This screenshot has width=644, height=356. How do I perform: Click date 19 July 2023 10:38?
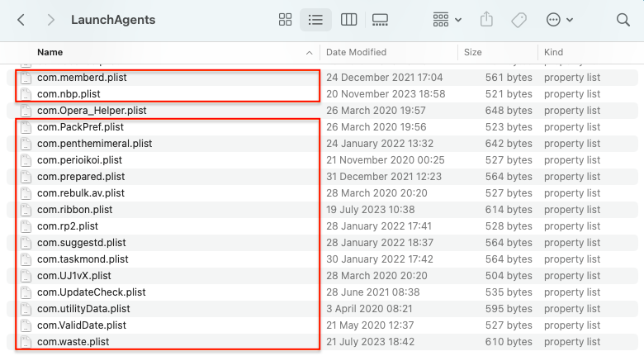pos(371,209)
